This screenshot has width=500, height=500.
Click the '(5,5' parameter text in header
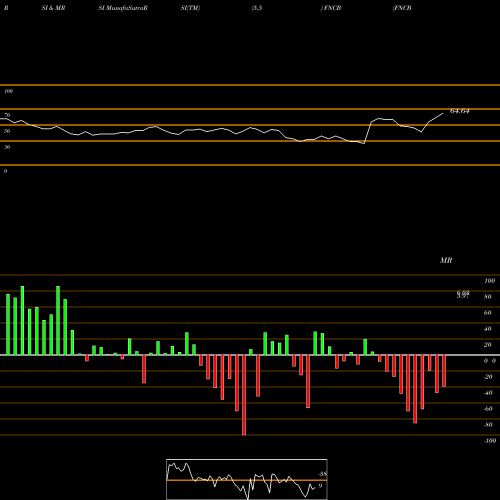coord(257,8)
